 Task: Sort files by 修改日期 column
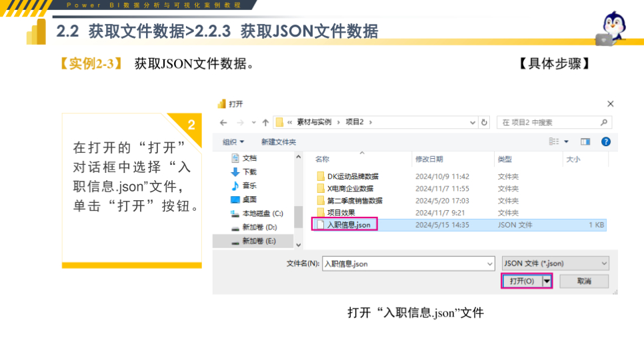[429, 159]
